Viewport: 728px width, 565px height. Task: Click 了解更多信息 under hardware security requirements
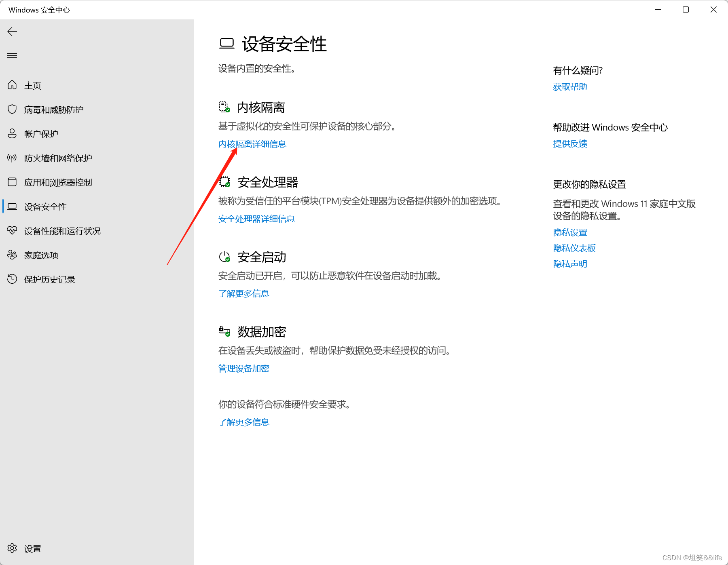244,422
